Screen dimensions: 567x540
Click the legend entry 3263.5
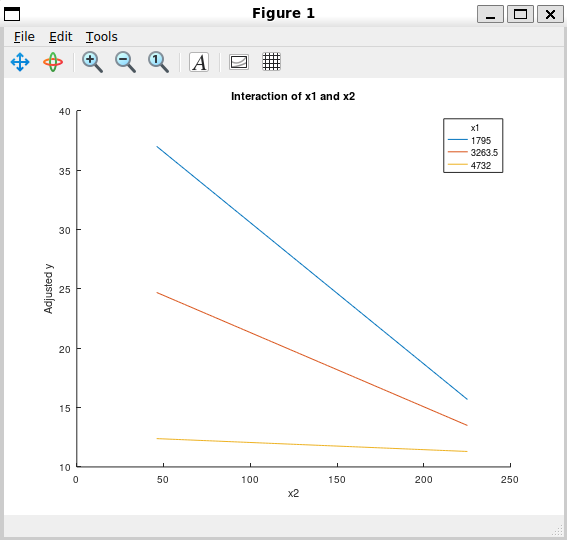coord(484,153)
